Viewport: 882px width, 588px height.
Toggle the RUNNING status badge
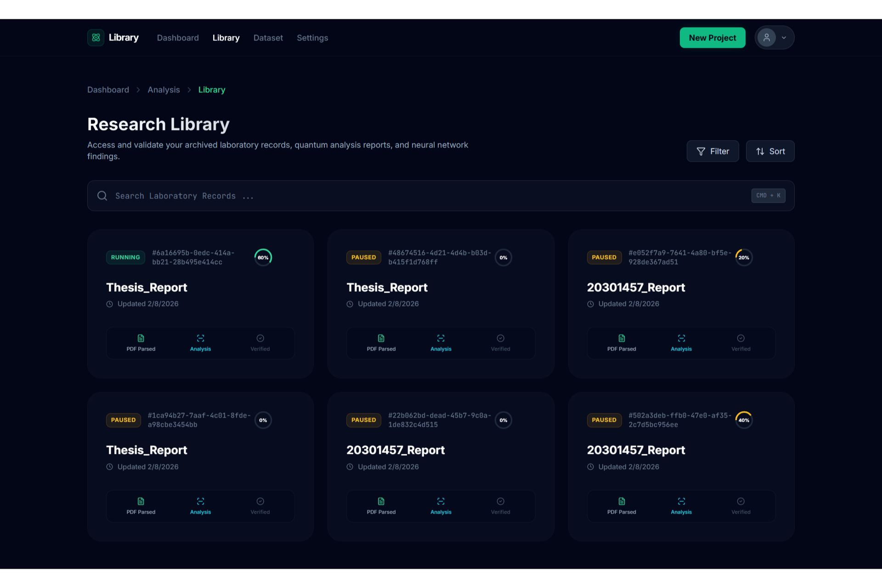125,257
